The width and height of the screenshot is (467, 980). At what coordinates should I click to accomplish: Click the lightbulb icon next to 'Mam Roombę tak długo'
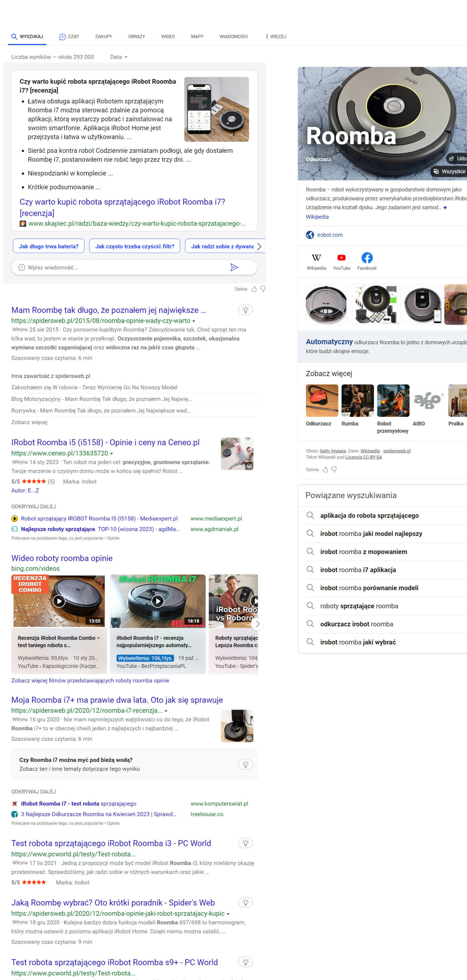(x=246, y=310)
